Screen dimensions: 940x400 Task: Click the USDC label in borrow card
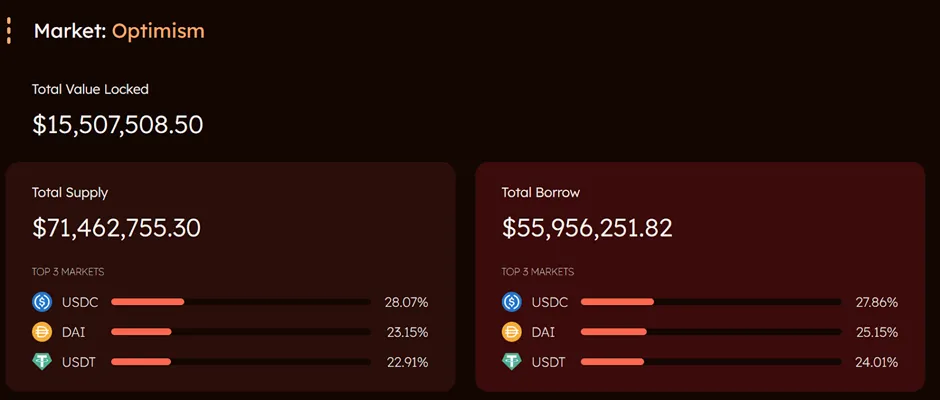pos(550,302)
